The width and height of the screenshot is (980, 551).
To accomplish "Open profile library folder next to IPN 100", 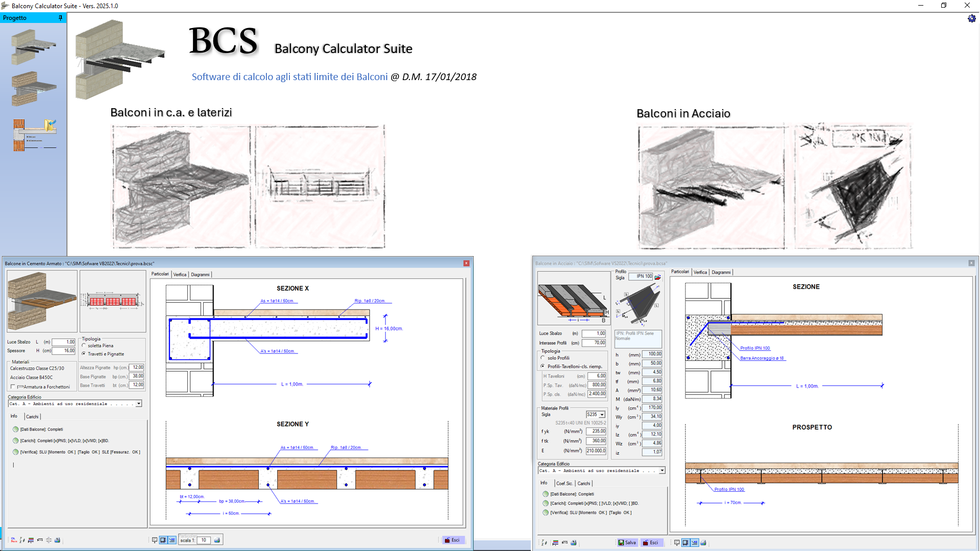I will coord(658,277).
